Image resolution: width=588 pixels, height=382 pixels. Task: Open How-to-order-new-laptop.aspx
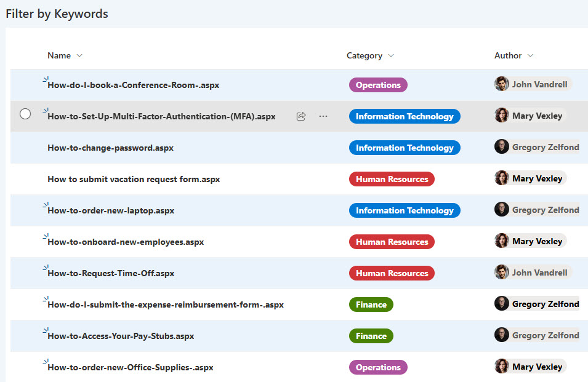tap(111, 211)
